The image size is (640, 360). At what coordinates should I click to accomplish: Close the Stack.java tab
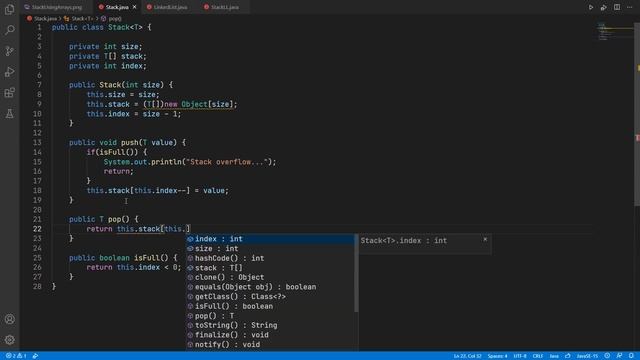point(134,7)
